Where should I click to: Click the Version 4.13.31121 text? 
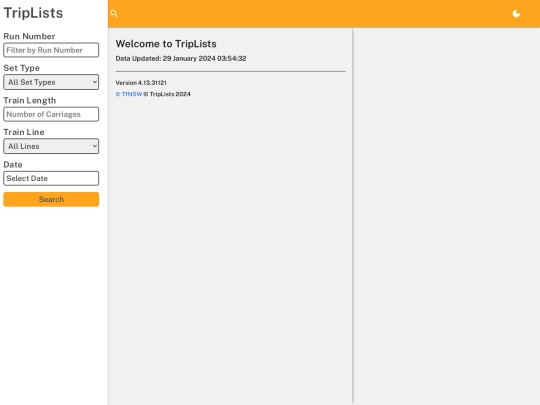coord(141,83)
